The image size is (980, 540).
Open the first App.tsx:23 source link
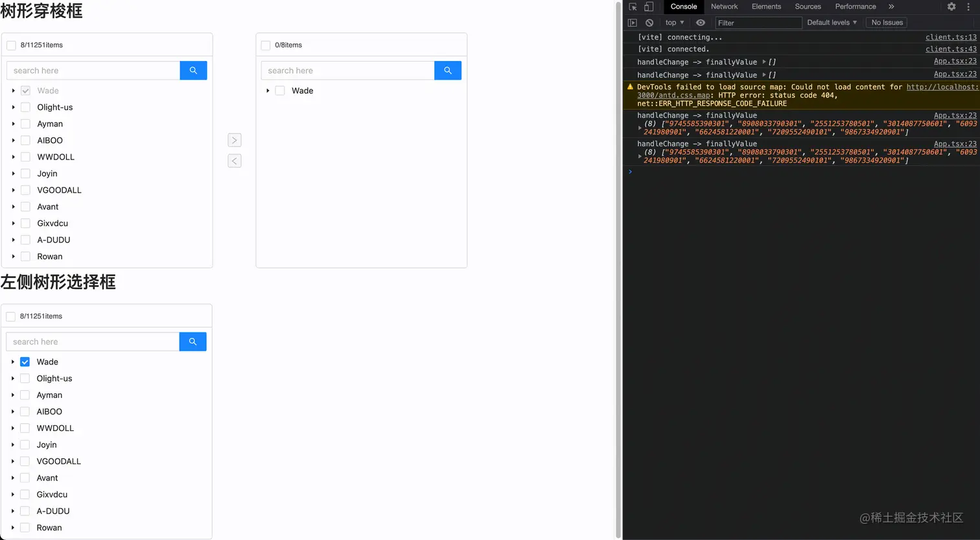[955, 61]
